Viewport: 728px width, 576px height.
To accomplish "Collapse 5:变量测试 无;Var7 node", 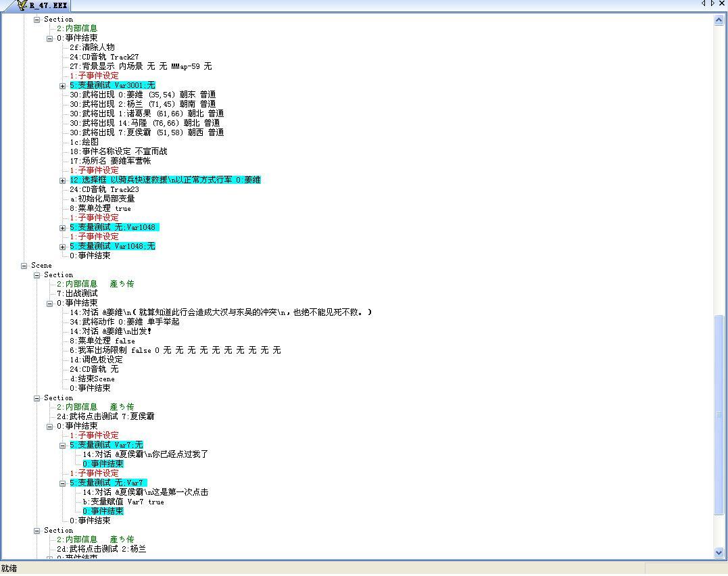I will click(x=63, y=483).
